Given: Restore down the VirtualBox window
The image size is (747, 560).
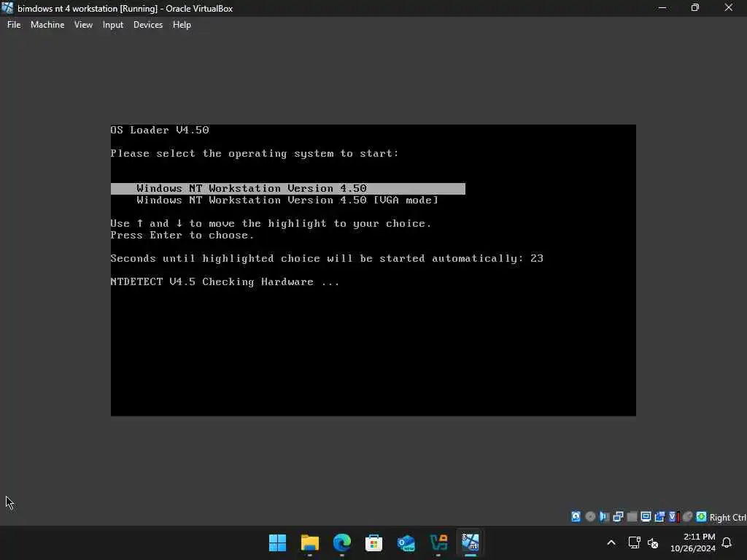Looking at the screenshot, I should (x=695, y=8).
